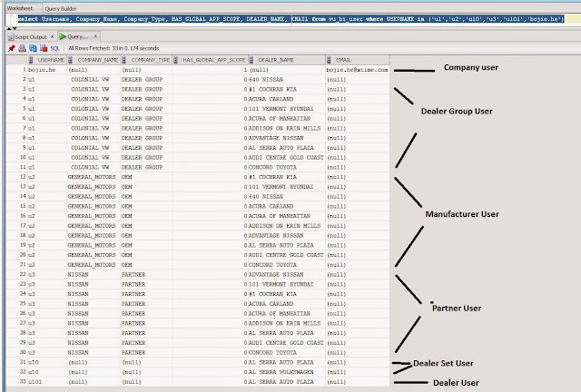581x392 pixels.
Task: Select 'OEM' company type in row 13
Action: [146, 187]
